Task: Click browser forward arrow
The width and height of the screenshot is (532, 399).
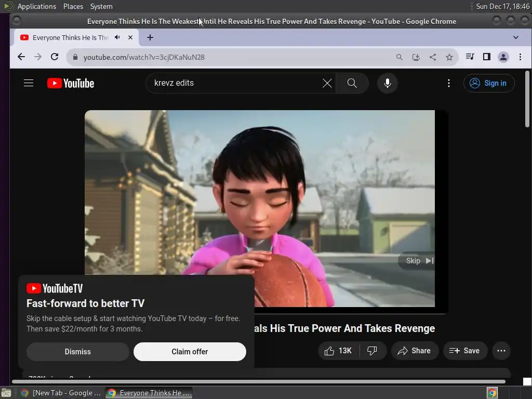Action: click(38, 57)
